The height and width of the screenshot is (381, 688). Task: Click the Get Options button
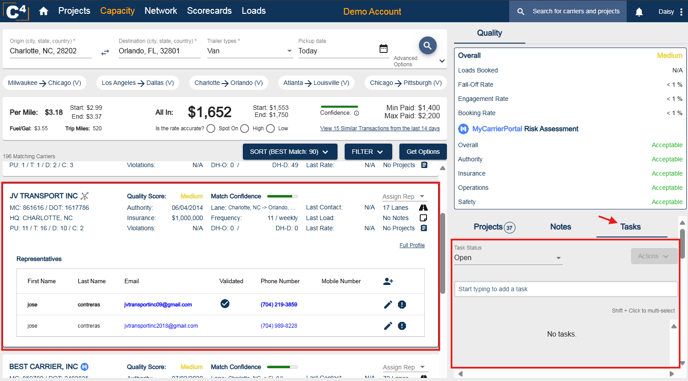point(423,152)
